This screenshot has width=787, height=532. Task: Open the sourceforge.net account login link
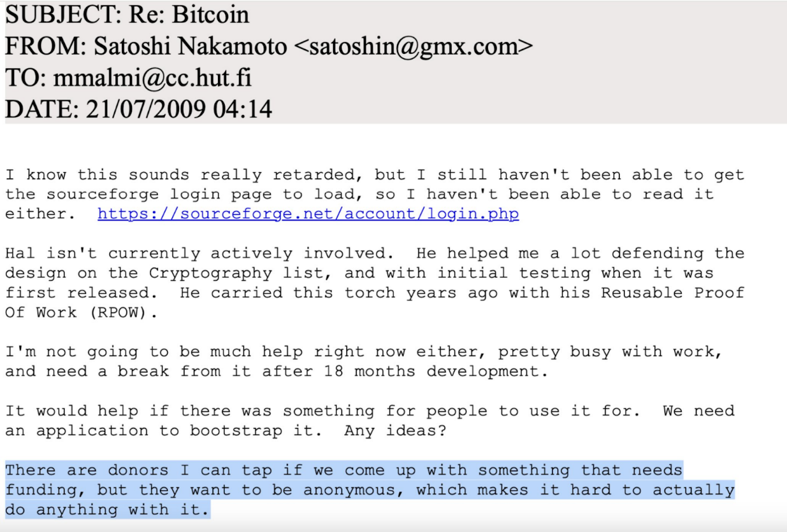click(x=308, y=214)
